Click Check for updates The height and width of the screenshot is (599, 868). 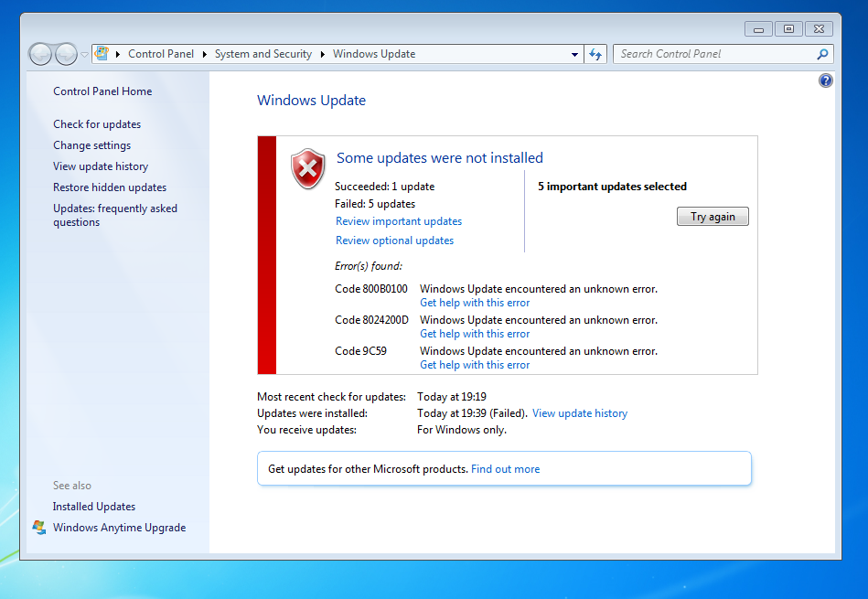click(97, 124)
